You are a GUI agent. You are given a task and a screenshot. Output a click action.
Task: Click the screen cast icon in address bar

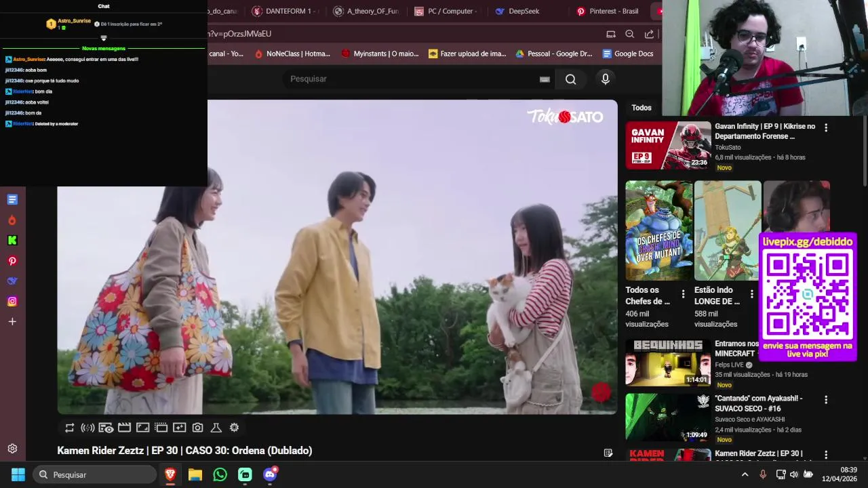[611, 34]
